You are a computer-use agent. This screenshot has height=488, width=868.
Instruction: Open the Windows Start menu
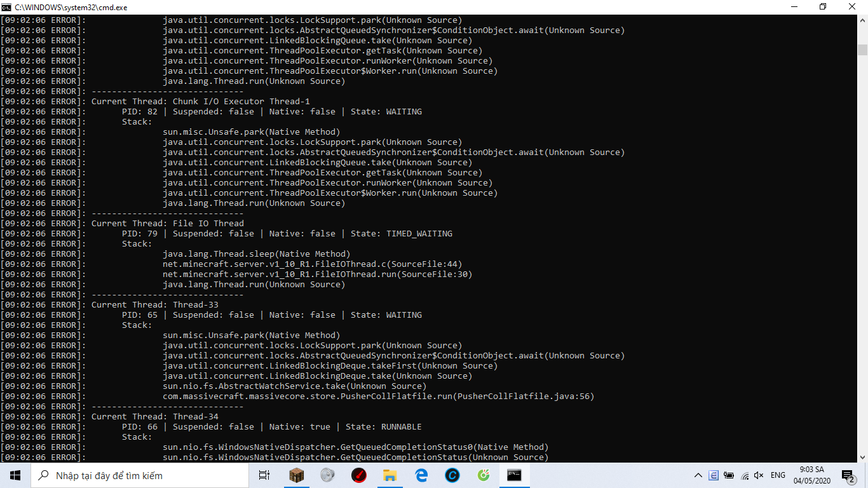point(15,475)
